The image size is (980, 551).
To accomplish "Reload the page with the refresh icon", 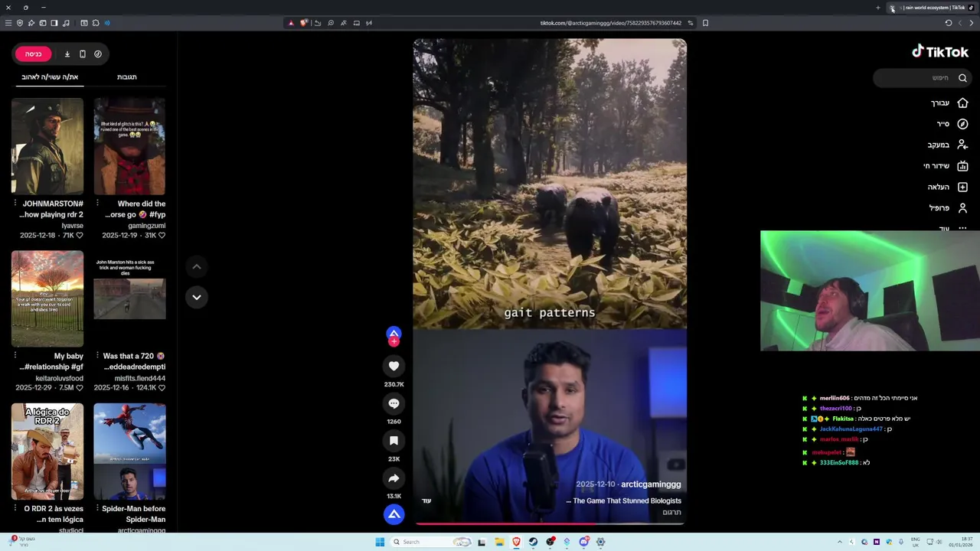I will pos(948,23).
